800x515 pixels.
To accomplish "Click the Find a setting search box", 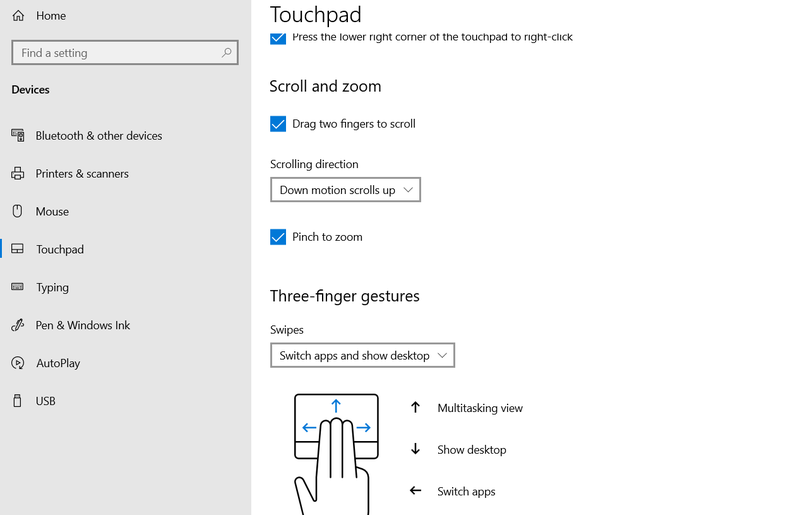I will tap(125, 53).
